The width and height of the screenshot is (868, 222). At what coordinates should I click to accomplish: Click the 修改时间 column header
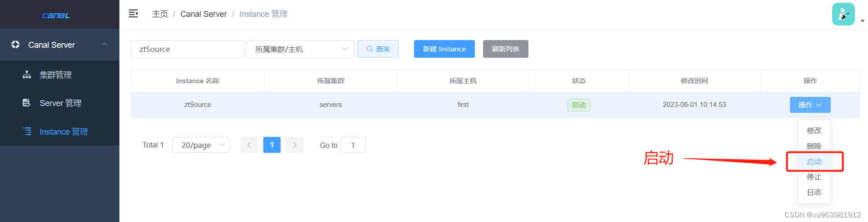(x=694, y=81)
